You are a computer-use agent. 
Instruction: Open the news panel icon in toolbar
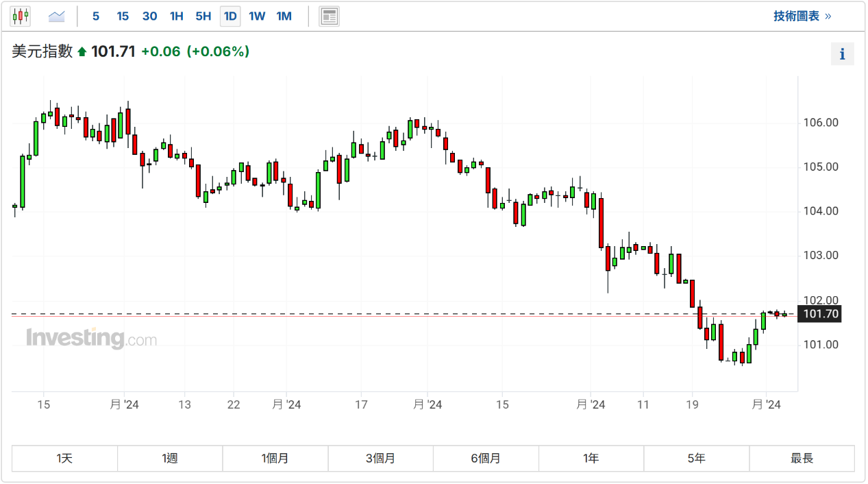tap(330, 16)
